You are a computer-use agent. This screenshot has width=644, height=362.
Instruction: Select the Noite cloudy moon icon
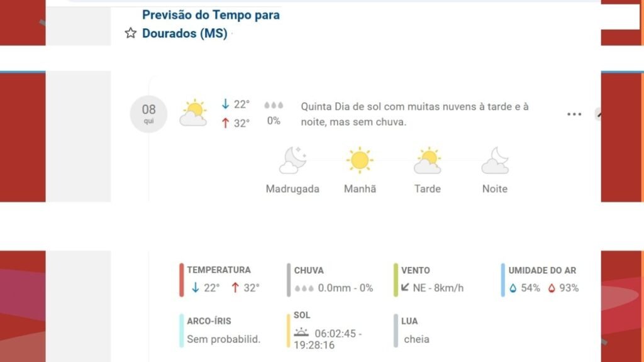point(495,161)
